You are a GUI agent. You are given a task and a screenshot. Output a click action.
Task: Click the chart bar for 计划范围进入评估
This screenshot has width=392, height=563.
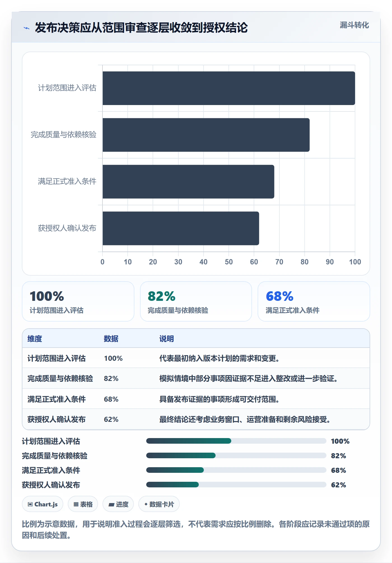pyautogui.click(x=229, y=88)
